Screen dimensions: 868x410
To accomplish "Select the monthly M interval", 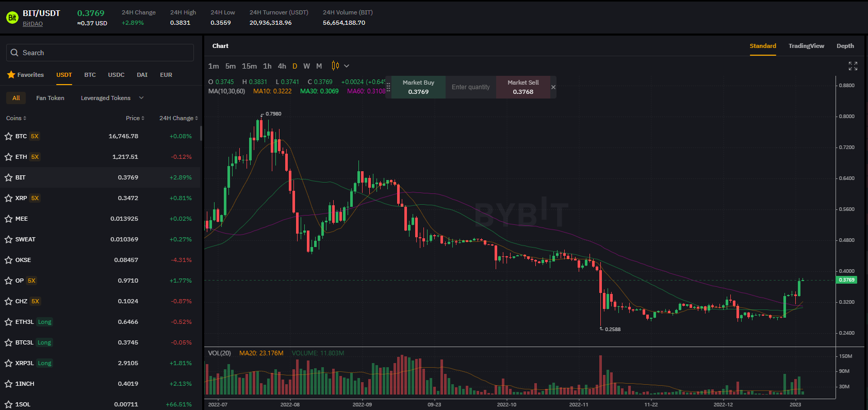I will click(x=319, y=66).
